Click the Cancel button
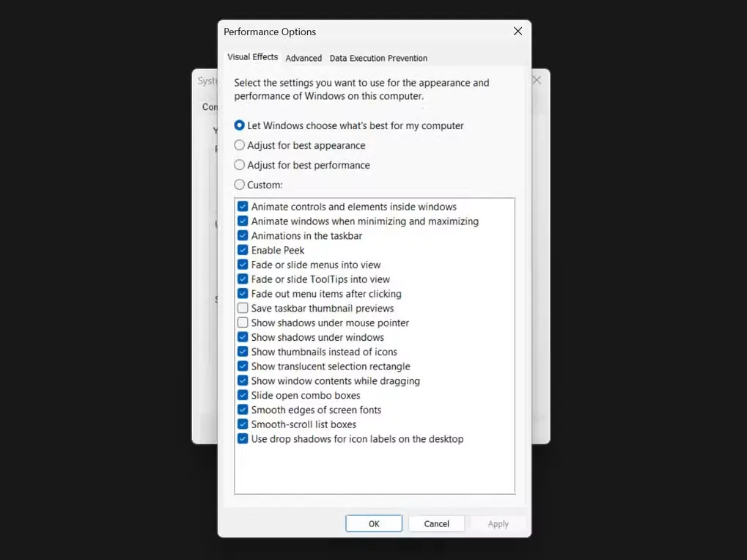 [436, 524]
